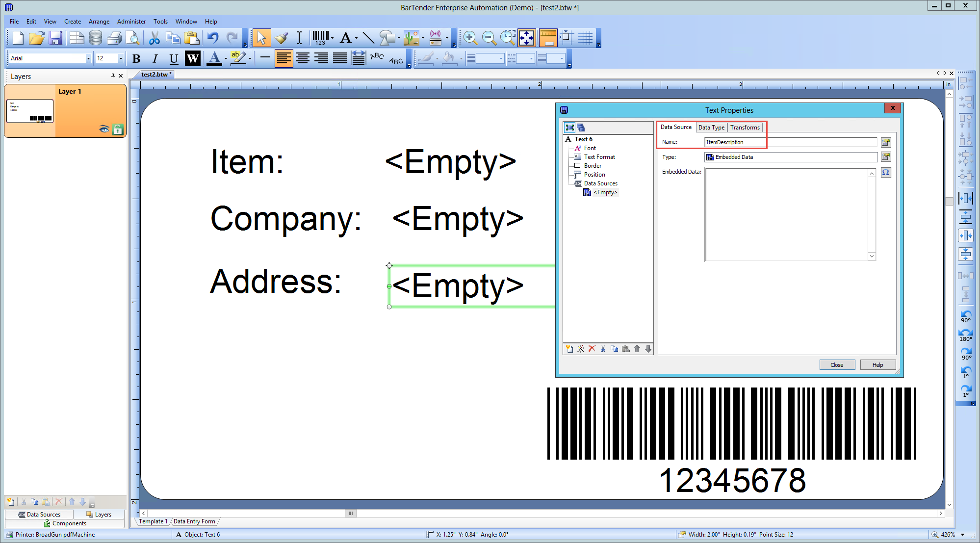Screen dimensions: 980x543
Task: Click the highlight color button
Action: 238,59
